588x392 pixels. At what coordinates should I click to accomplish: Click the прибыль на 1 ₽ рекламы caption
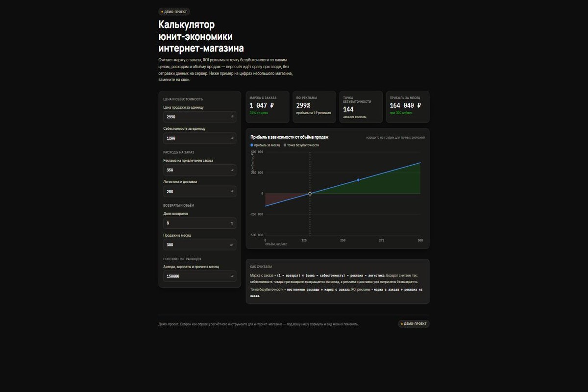click(314, 113)
